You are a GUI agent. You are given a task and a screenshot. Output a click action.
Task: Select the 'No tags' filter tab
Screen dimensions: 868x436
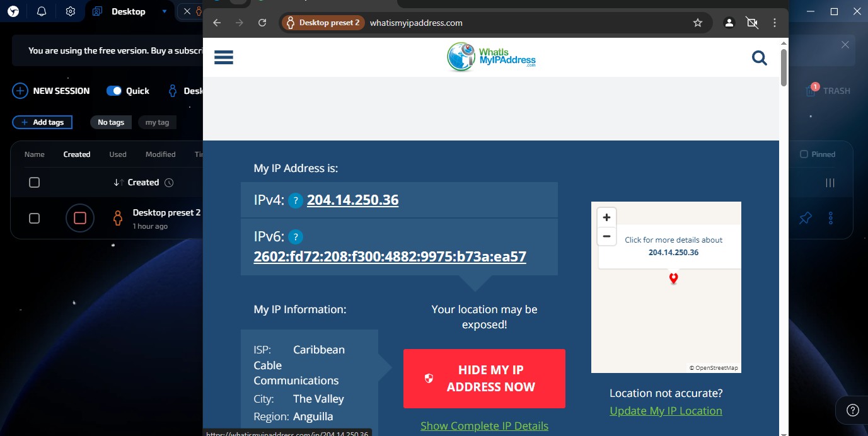coord(111,122)
